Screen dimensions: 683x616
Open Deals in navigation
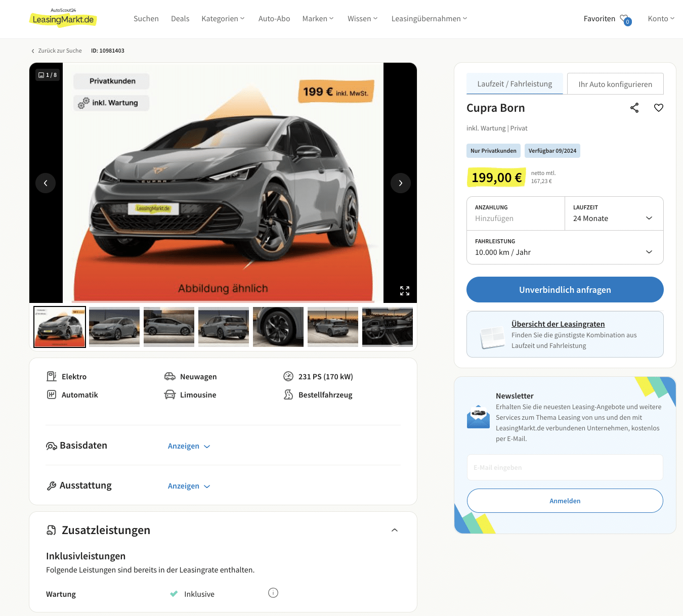180,19
